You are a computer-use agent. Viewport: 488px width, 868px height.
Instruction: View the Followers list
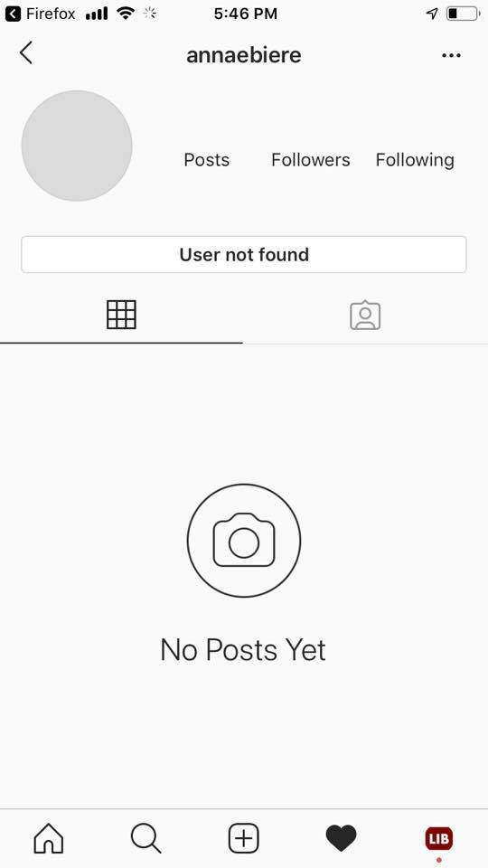click(310, 160)
